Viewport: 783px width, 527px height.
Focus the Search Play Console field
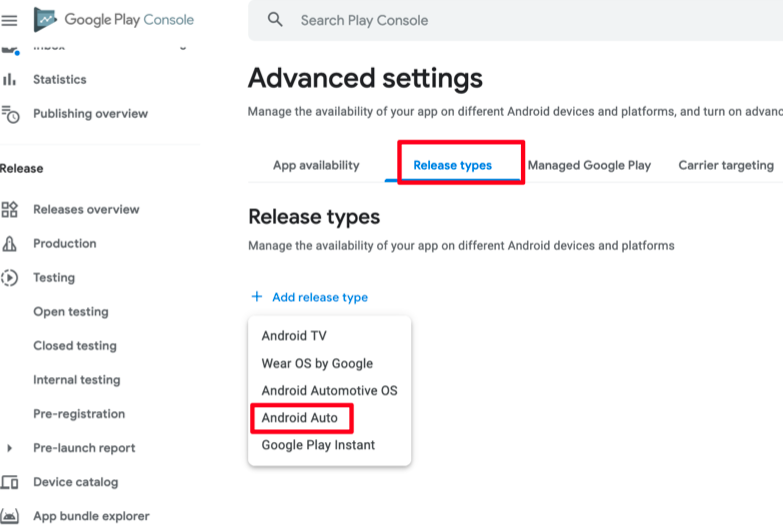pos(515,20)
